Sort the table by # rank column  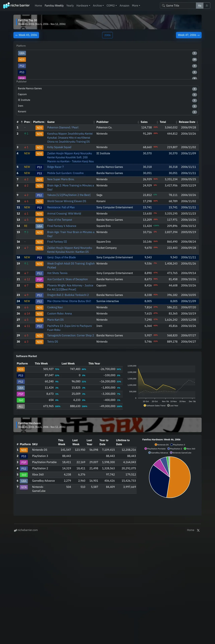pos(20,122)
